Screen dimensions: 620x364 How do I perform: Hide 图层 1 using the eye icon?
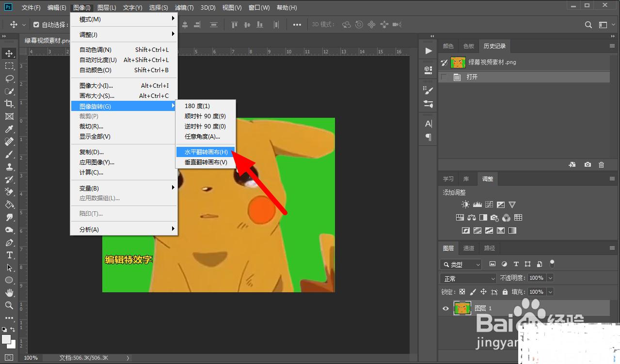click(446, 308)
